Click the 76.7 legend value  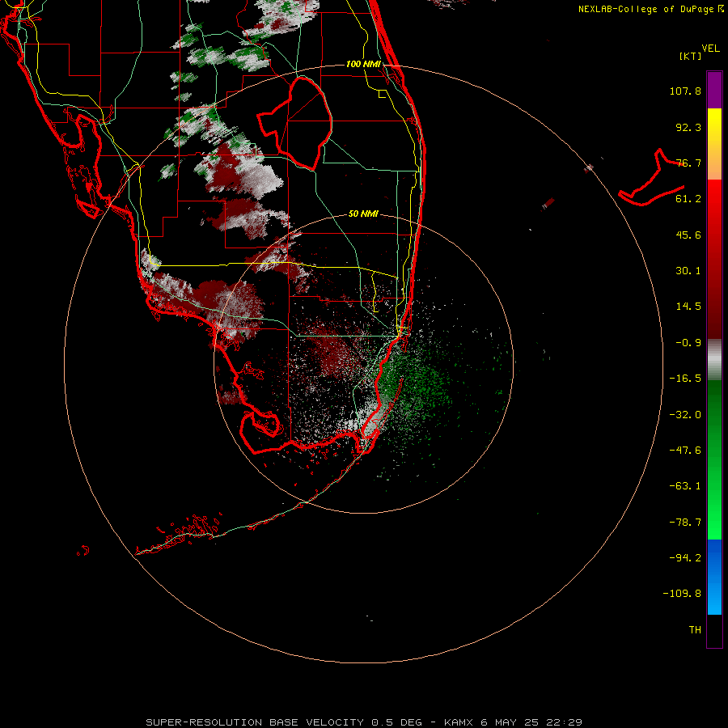(688, 163)
